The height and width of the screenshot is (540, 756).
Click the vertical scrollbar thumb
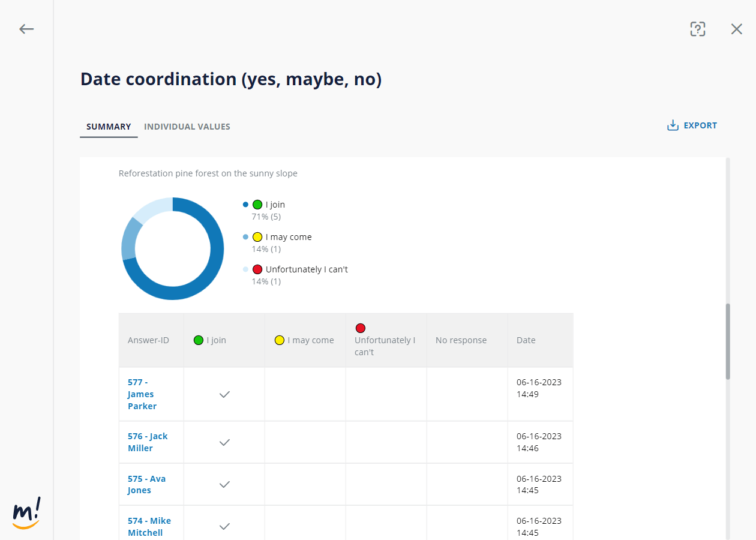point(728,341)
